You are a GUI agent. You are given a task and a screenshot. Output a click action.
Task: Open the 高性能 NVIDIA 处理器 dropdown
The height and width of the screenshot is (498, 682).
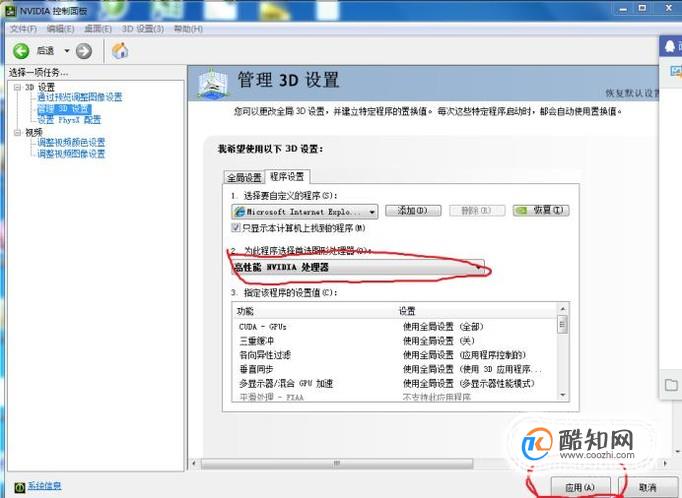pyautogui.click(x=358, y=267)
